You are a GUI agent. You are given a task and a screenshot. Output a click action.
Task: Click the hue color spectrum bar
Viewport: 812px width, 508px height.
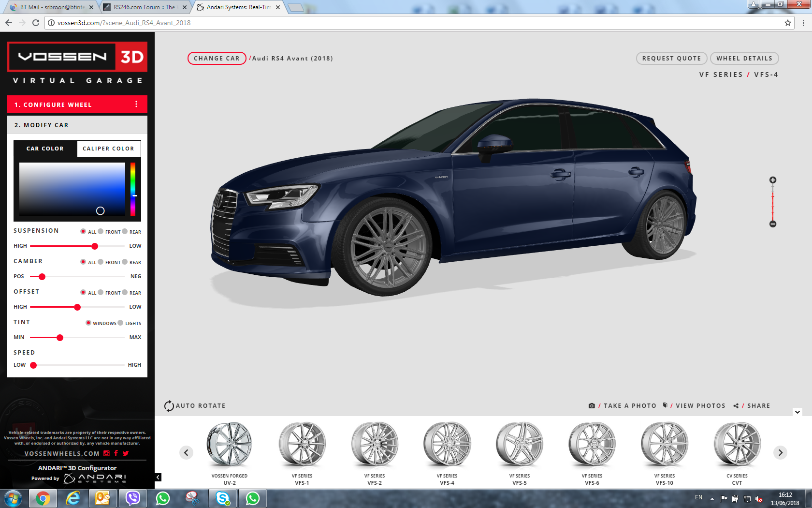[132, 189]
